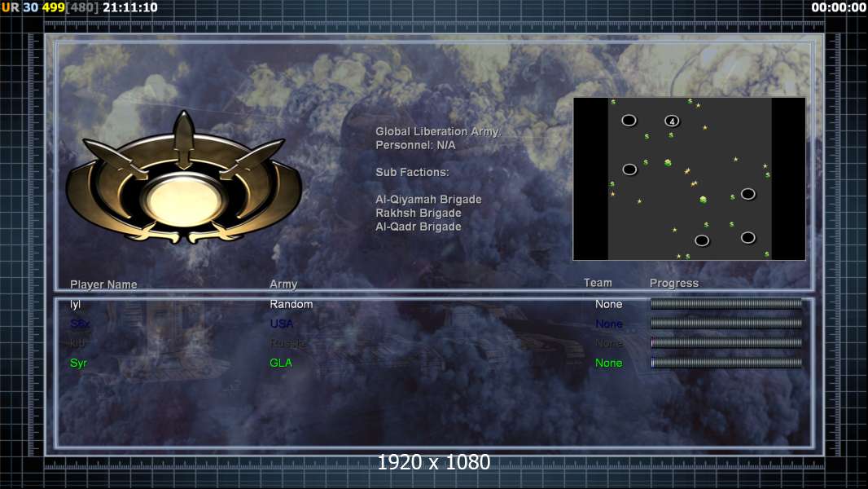The image size is (868, 489).
Task: Click Al-Qiyamah Brigade sub faction
Action: [428, 200]
